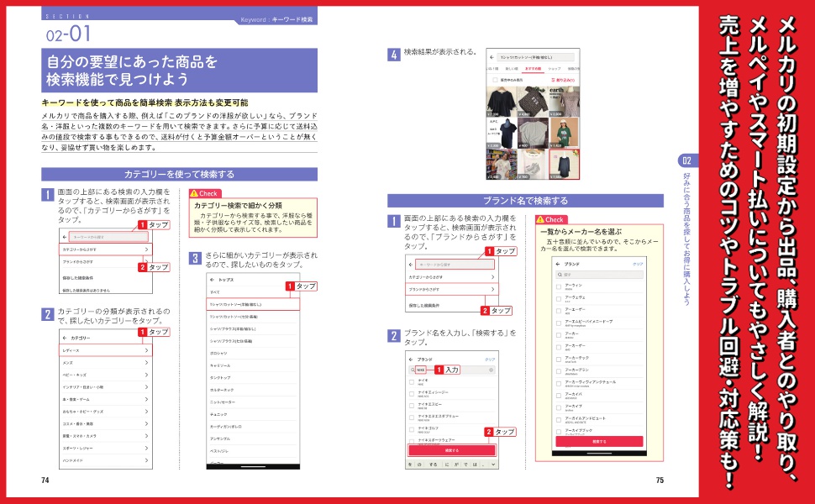815x504 pixels.
Task: Expand the レディース category chevron
Action: pos(146,351)
